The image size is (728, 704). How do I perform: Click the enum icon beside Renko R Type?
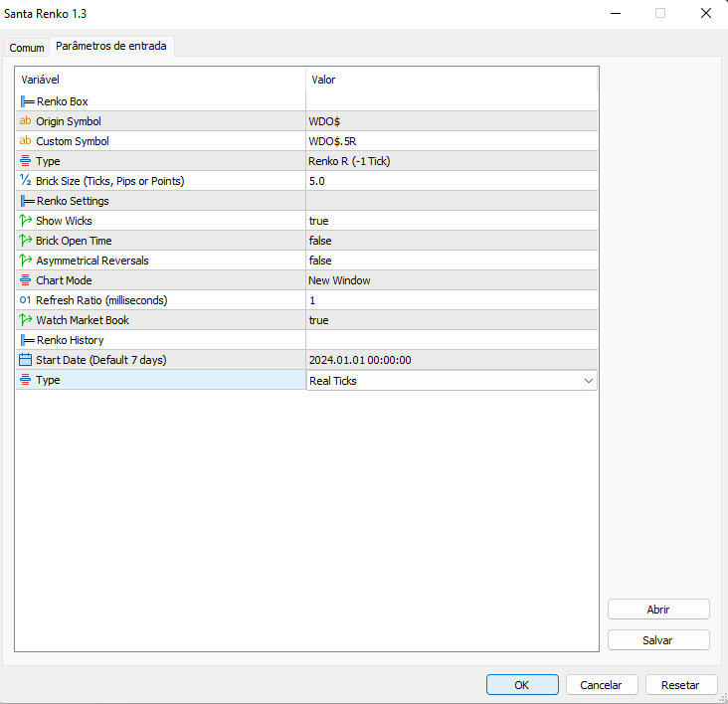[26, 161]
